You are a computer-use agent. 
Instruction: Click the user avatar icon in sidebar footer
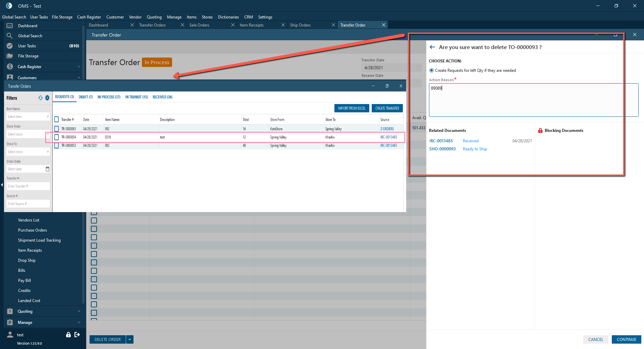point(10,335)
